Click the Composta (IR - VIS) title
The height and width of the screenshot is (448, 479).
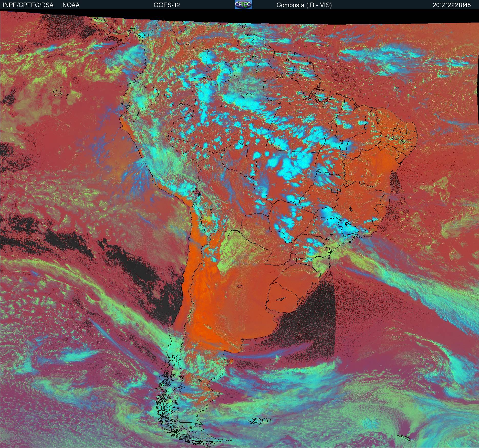pyautogui.click(x=304, y=5)
